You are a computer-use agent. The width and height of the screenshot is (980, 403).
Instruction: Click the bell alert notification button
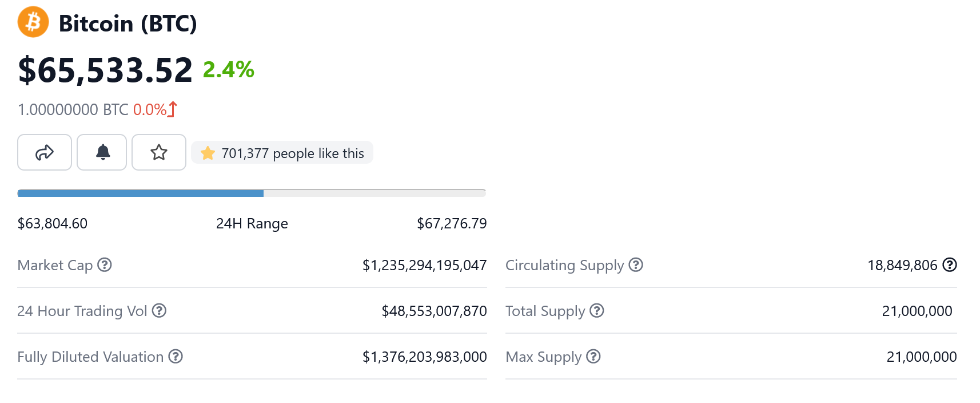coord(102,152)
